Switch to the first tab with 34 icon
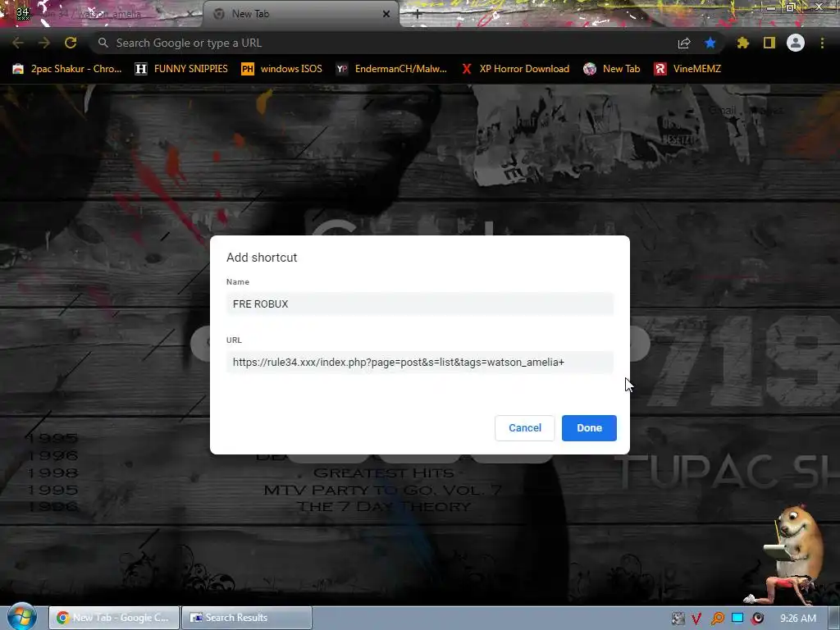This screenshot has width=840, height=630. (x=101, y=14)
